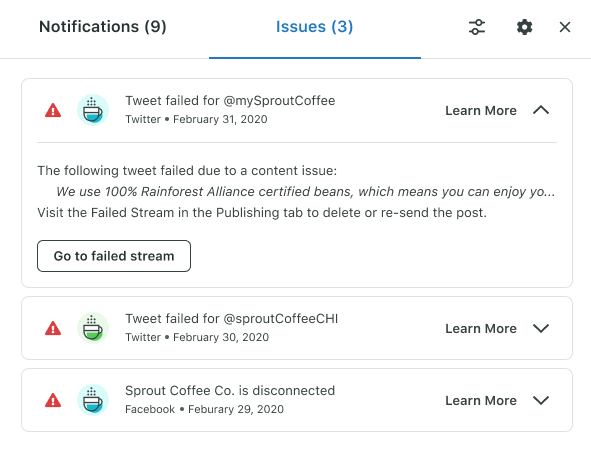
Task: Close the notifications panel
Action: pos(565,27)
